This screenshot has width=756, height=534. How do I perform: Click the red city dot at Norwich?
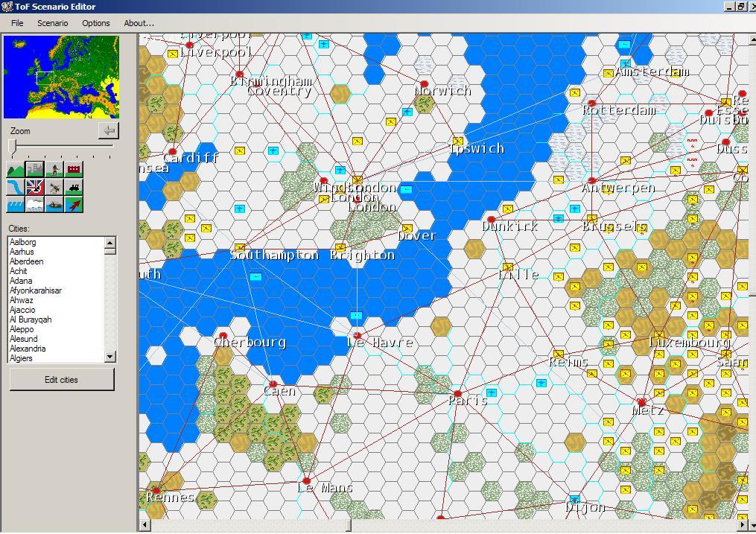[424, 84]
